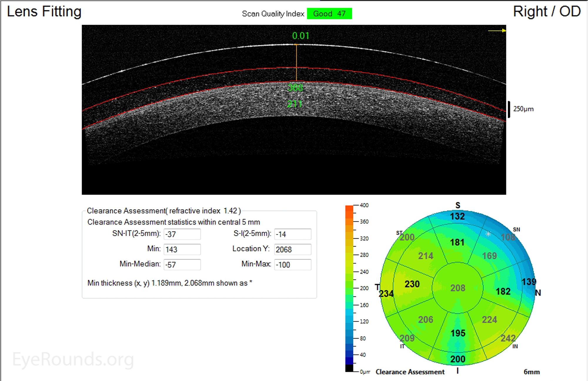Viewport: 588px width, 381px height.
Task: Click the Scan Quality Index indicator showing Good 47
Action: pos(329,14)
